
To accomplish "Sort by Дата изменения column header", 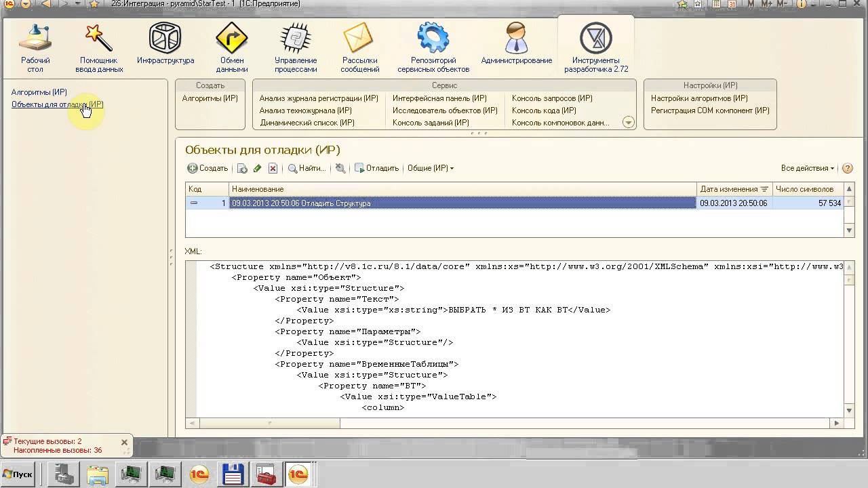I will click(x=734, y=189).
